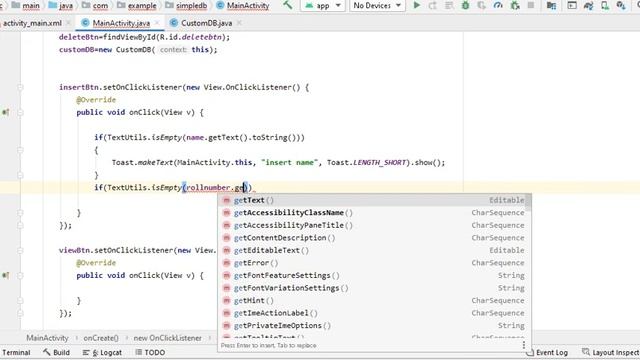Image resolution: width=640 pixels, height=360 pixels.
Task: Close the activity_main.xml tab
Action: point(69,23)
